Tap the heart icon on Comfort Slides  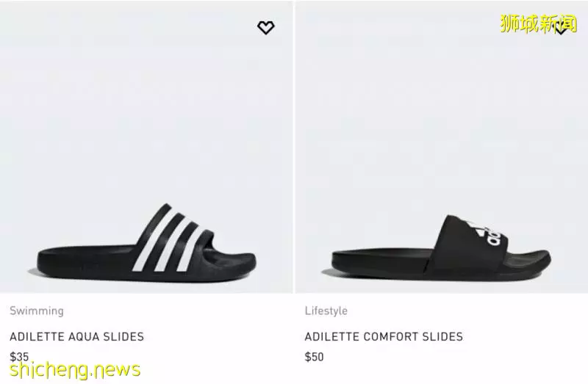click(x=561, y=29)
